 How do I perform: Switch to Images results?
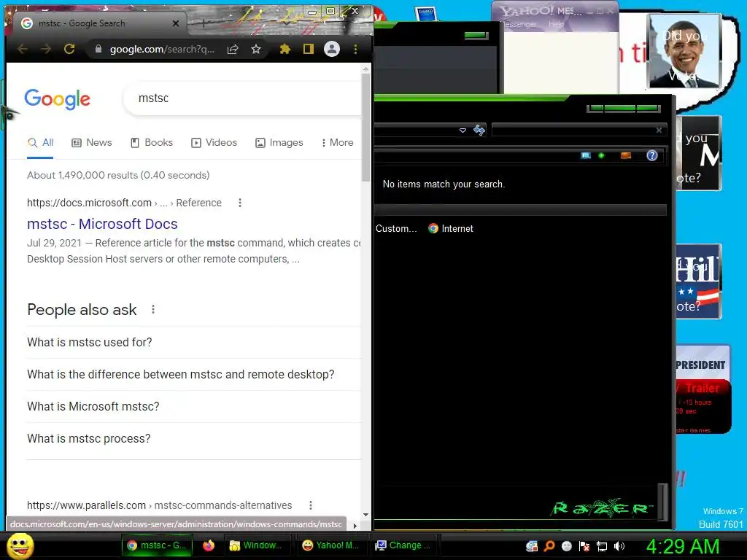pyautogui.click(x=279, y=142)
